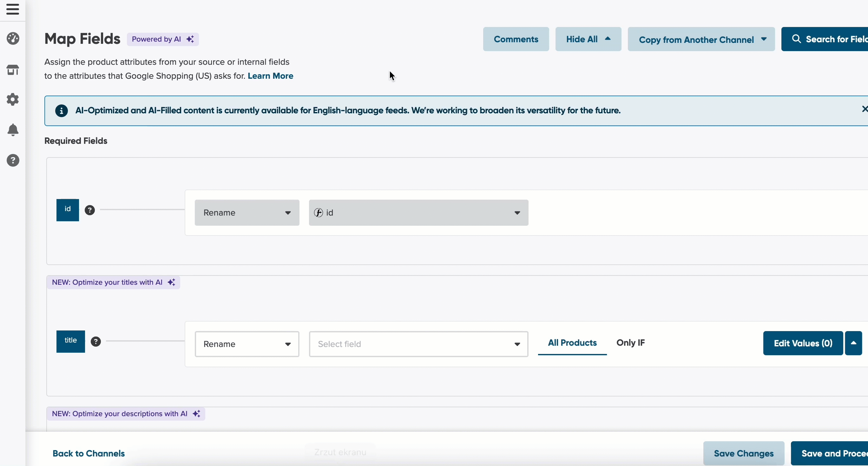Open the Select field dropdown for title
The image size is (868, 466).
[x=418, y=344]
